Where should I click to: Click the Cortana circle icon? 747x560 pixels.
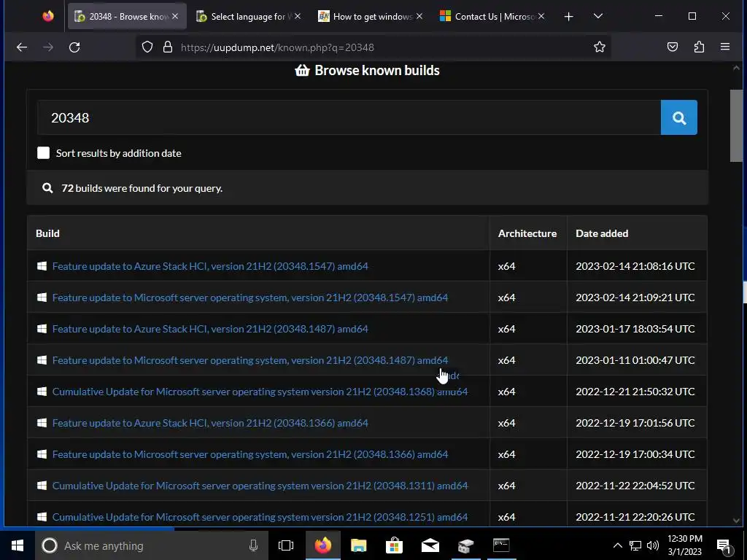pyautogui.click(x=50, y=545)
